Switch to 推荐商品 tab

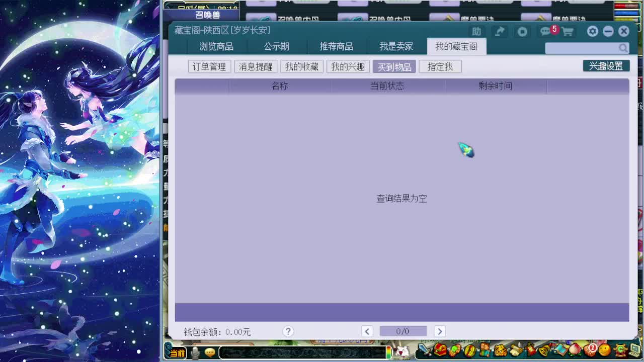coord(336,46)
